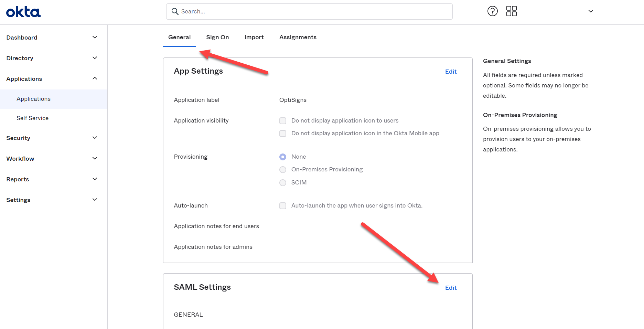Select the SCIM provisioning radio button
644x329 pixels.
283,183
